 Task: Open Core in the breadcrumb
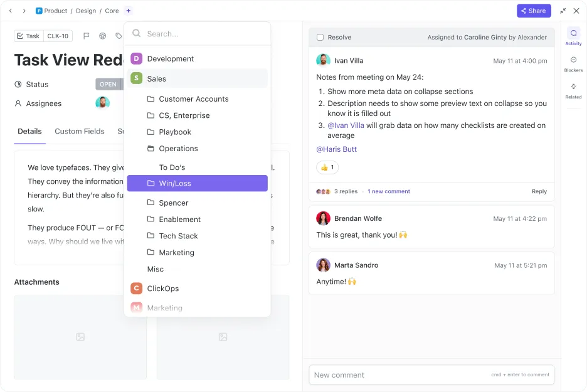pyautogui.click(x=112, y=11)
